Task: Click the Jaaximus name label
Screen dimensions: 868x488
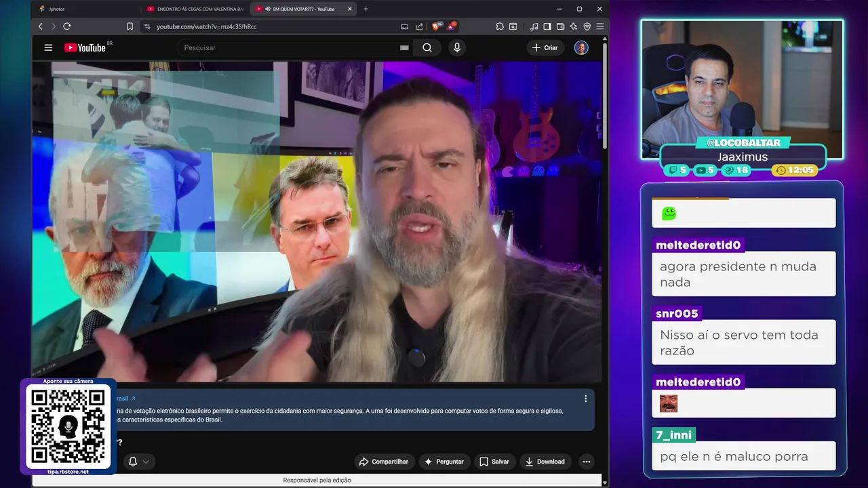Action: (743, 157)
